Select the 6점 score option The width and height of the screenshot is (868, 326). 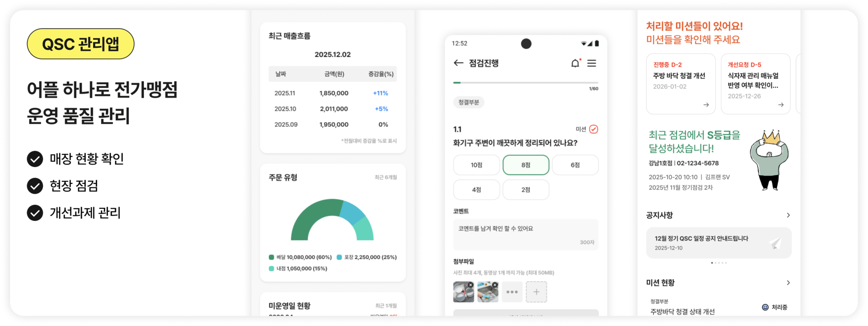click(x=575, y=165)
